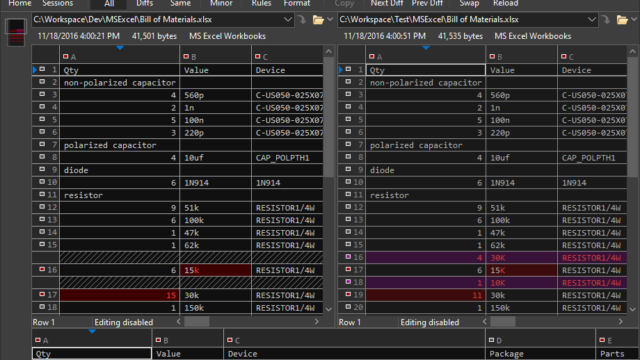Click the key icon on right column B header
The height and width of the screenshot is (360, 640).
pyautogui.click(x=492, y=56)
